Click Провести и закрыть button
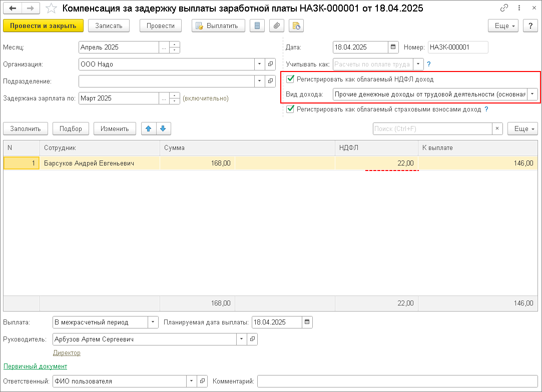 [43, 25]
